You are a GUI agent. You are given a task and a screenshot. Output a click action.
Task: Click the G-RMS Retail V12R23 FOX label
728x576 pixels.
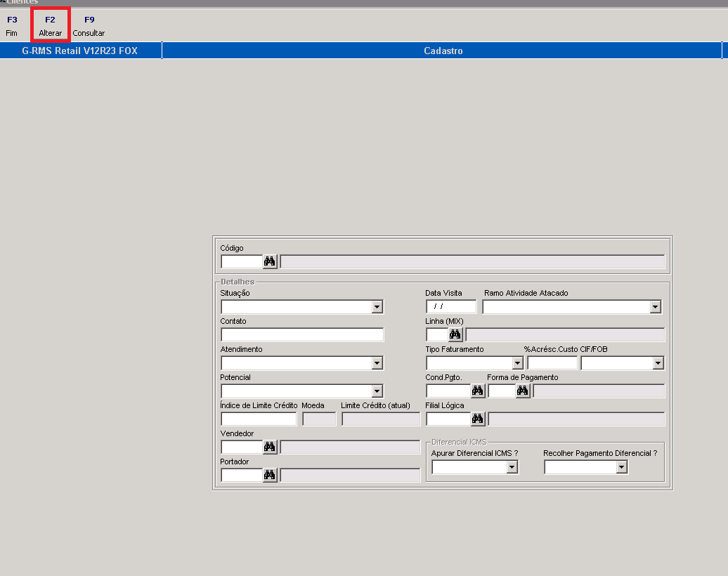[x=80, y=51]
